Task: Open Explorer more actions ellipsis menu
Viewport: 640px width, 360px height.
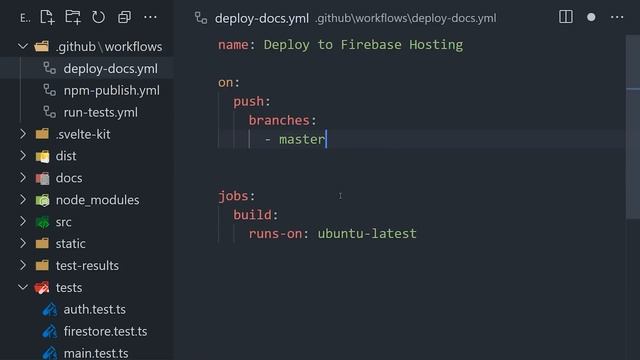Action: (x=150, y=17)
